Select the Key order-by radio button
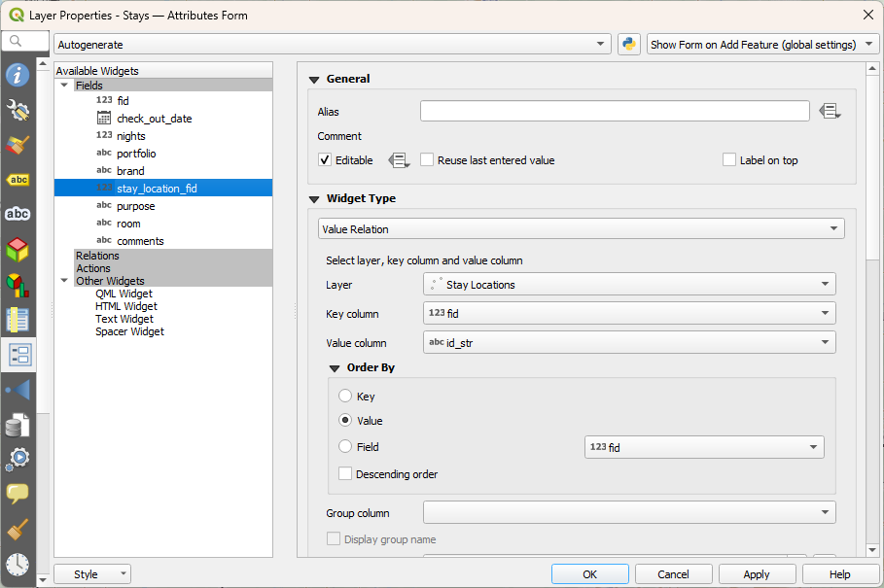This screenshot has width=884, height=588. tap(345, 397)
